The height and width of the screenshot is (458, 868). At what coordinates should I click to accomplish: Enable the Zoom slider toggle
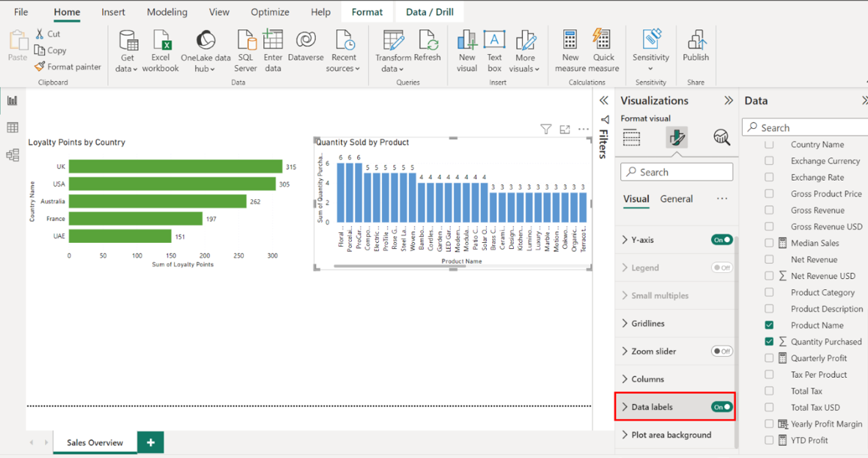coord(722,351)
